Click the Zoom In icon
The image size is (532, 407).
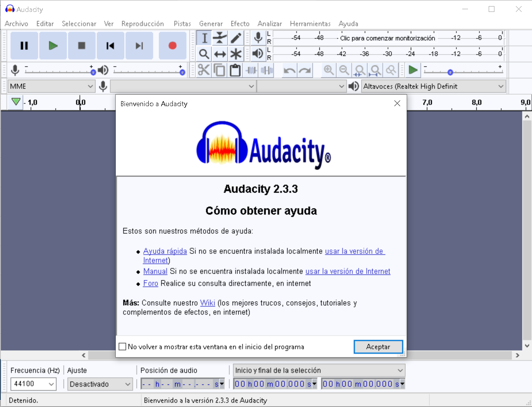click(x=328, y=70)
